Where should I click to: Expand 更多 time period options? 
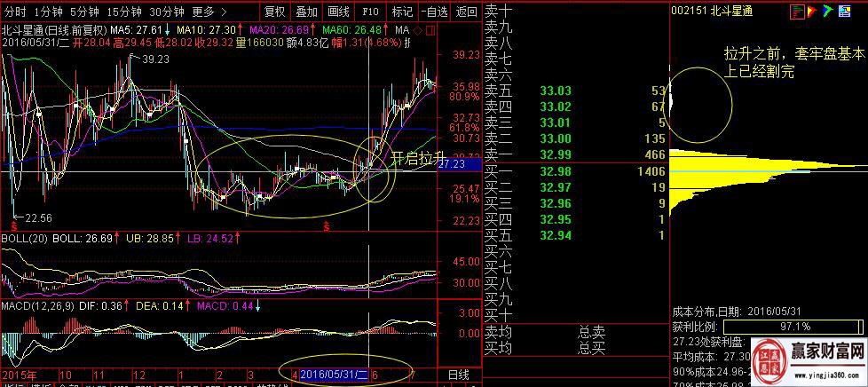(208, 12)
